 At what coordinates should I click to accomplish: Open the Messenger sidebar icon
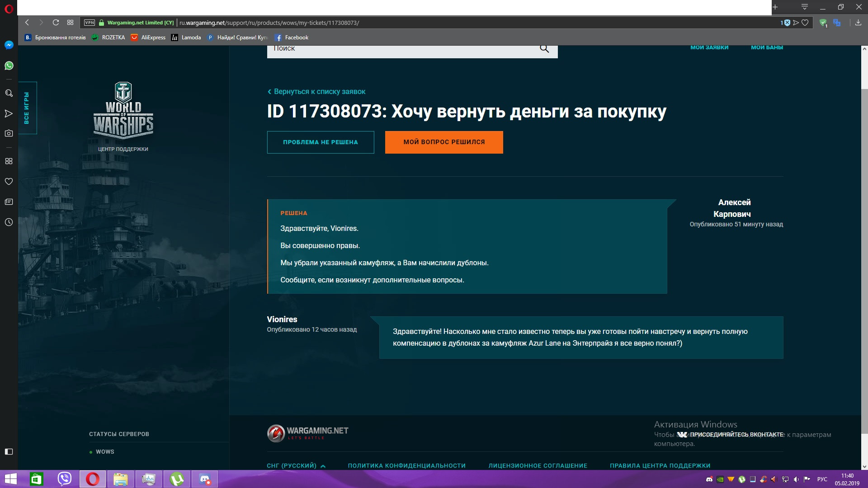(x=9, y=45)
